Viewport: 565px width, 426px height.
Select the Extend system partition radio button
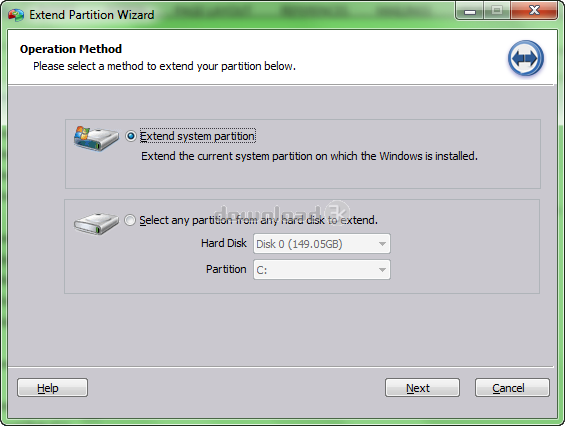131,136
